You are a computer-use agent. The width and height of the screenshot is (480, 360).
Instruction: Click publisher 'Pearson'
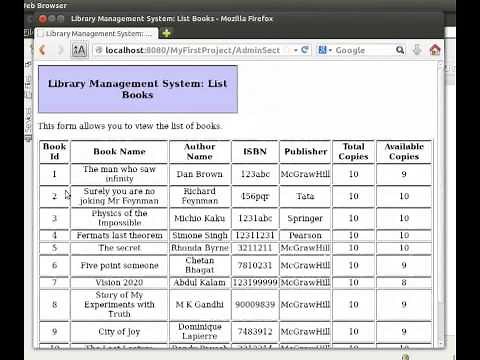coord(305,235)
